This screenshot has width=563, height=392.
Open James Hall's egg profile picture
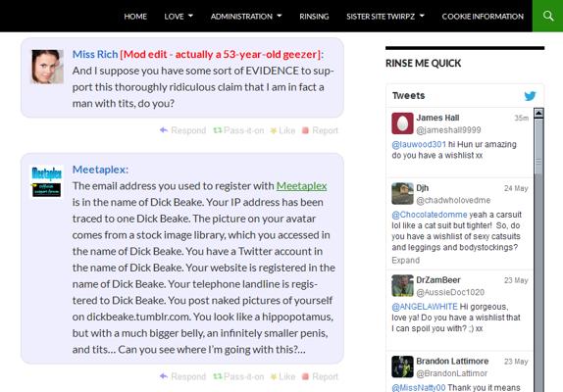[402, 123]
